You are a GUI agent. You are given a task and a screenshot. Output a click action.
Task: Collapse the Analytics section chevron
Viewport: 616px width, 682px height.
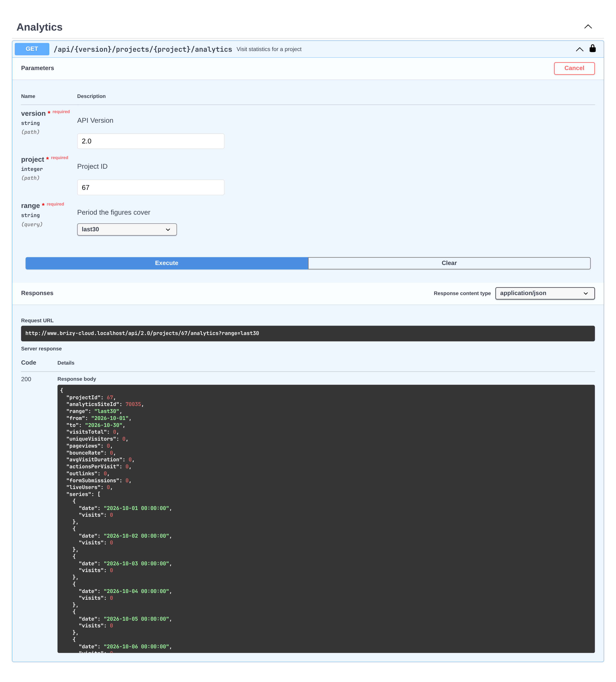(588, 27)
